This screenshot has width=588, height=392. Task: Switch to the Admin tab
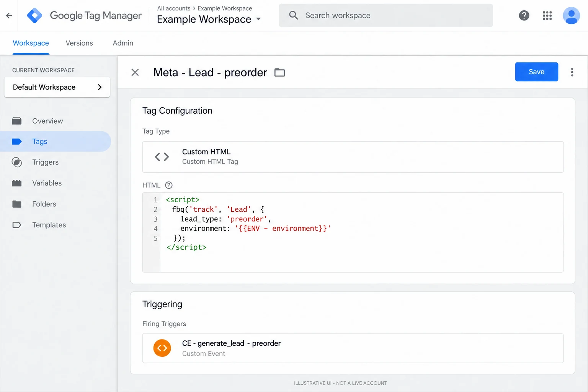(x=123, y=43)
